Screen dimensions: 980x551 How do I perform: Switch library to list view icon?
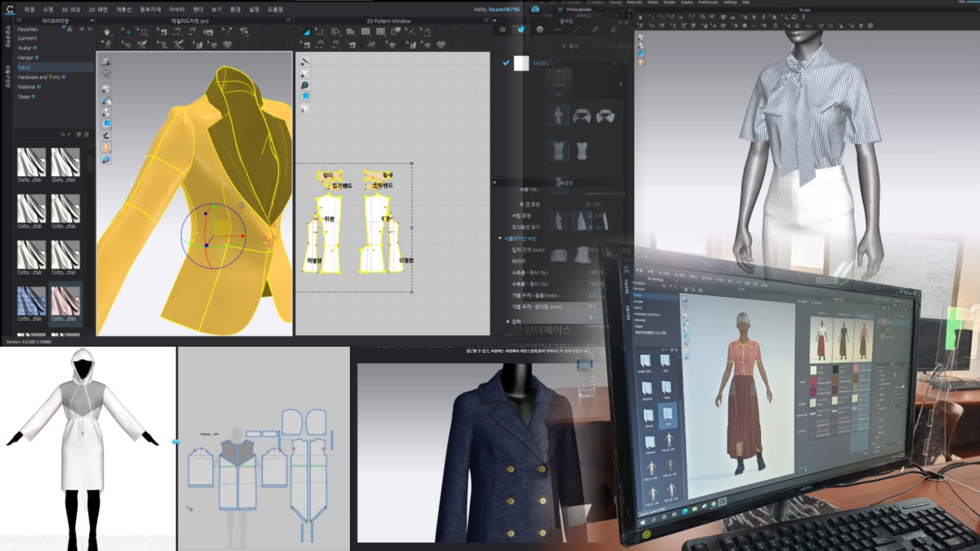point(87,134)
